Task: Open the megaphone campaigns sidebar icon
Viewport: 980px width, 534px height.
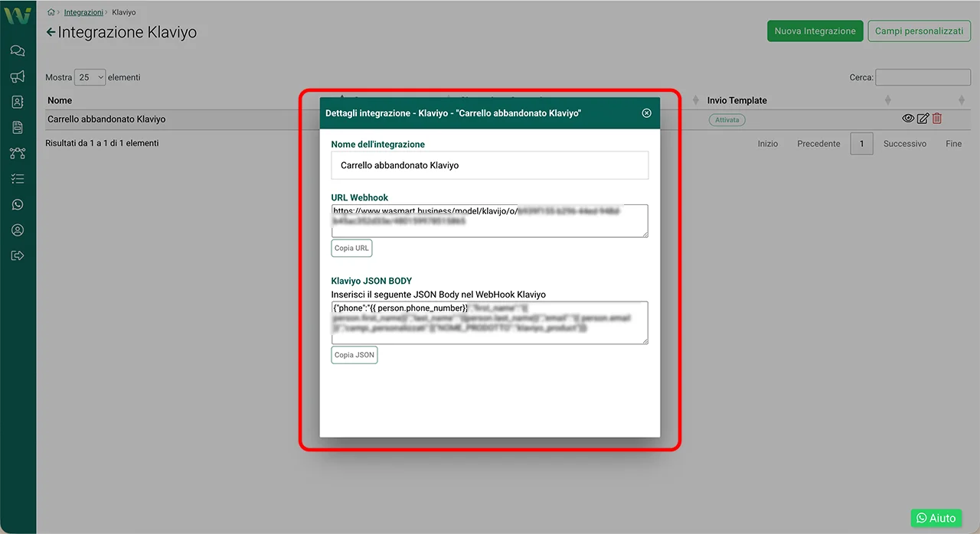Action: (18, 77)
